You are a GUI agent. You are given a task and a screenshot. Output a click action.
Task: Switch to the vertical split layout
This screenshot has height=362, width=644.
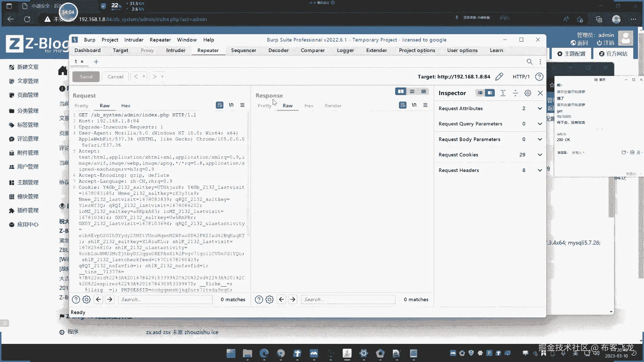pyautogui.click(x=412, y=92)
